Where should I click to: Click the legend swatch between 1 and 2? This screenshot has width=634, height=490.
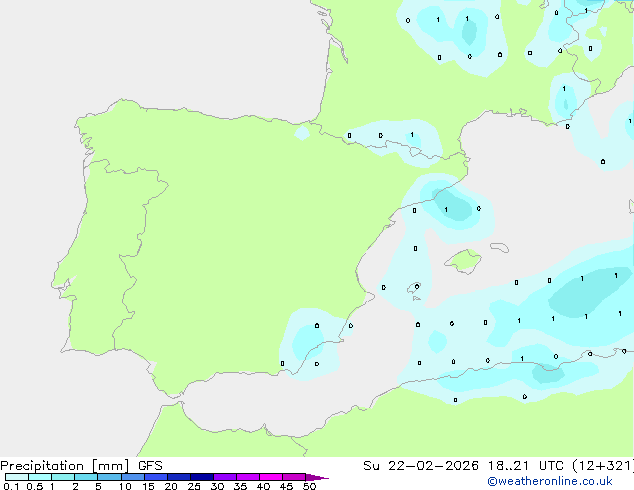click(x=63, y=477)
